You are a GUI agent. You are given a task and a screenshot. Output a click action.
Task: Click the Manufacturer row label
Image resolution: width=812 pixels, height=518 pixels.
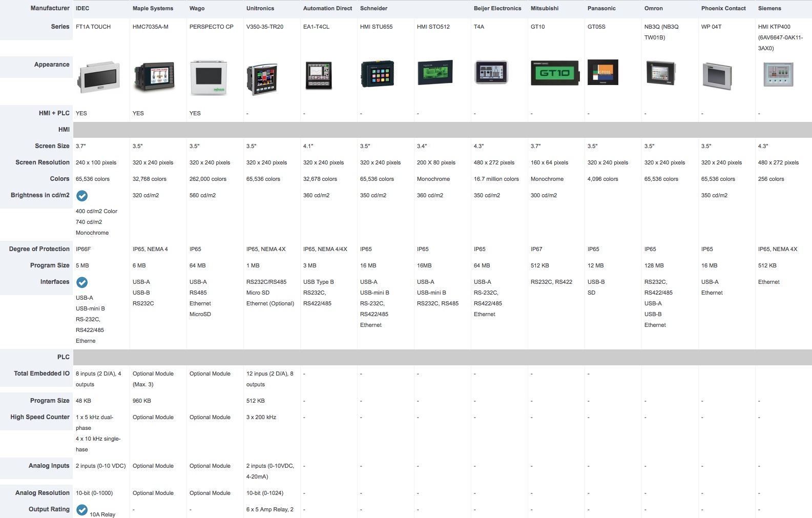point(50,8)
